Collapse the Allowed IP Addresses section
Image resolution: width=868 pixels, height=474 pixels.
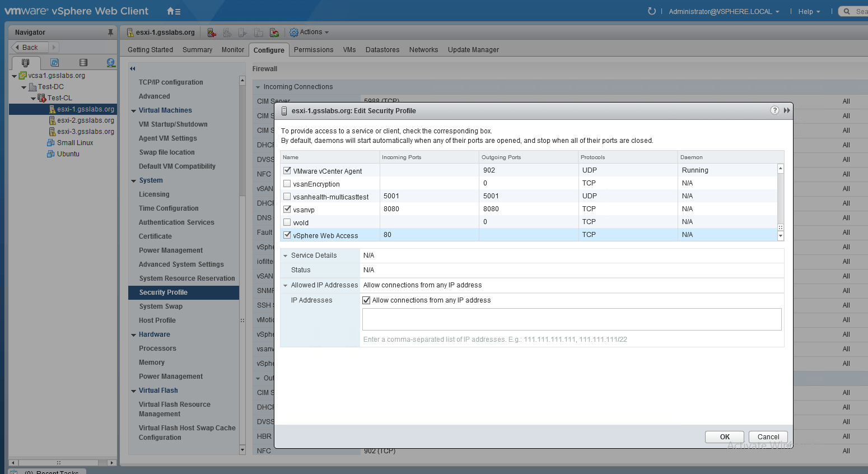[x=286, y=285]
